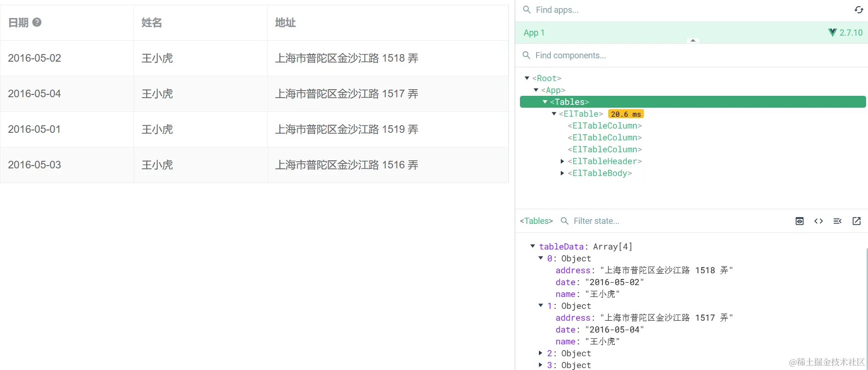Screen dimensions: 868x370
Task: Click the state date value "2016-05-04"
Action: click(615, 330)
